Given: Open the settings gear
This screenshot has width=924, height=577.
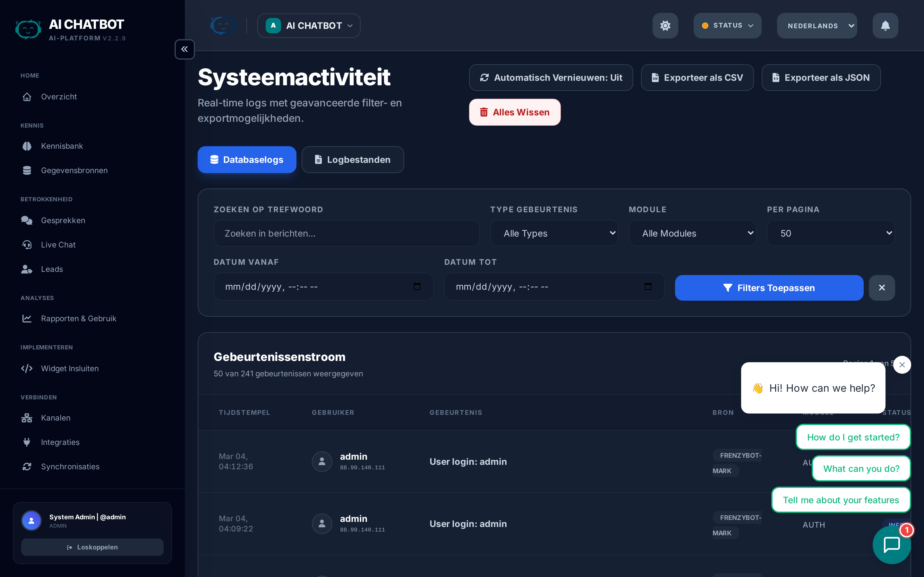Looking at the screenshot, I should (665, 26).
